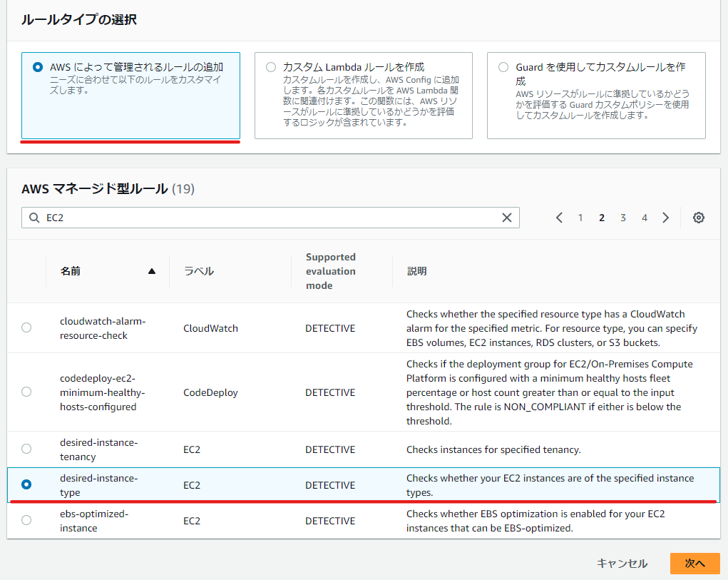
Task: Select the codedeploy-ec2-minimum-healthy-hosts-configured rule
Action: 26,391
